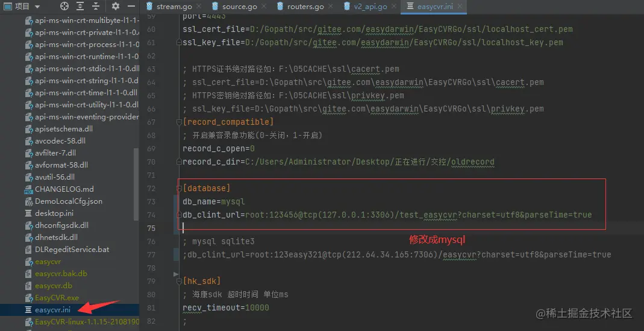Collapse all items in project tree
Image resolution: width=644 pixels, height=331 pixels.
[96, 6]
